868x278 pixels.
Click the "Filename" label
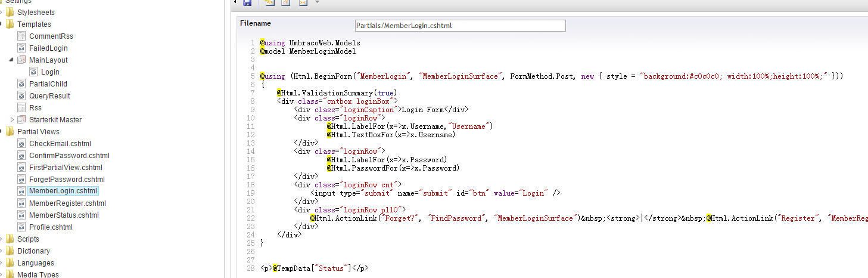[x=256, y=23]
